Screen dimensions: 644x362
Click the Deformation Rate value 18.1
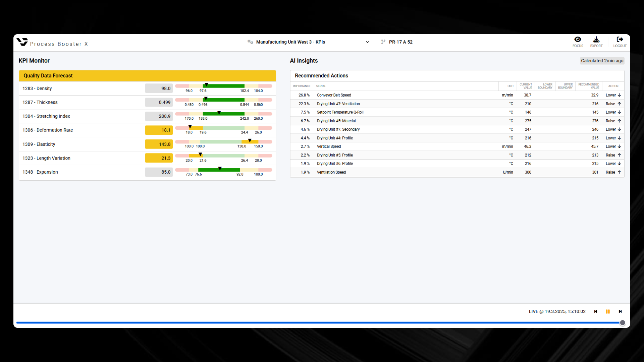159,130
